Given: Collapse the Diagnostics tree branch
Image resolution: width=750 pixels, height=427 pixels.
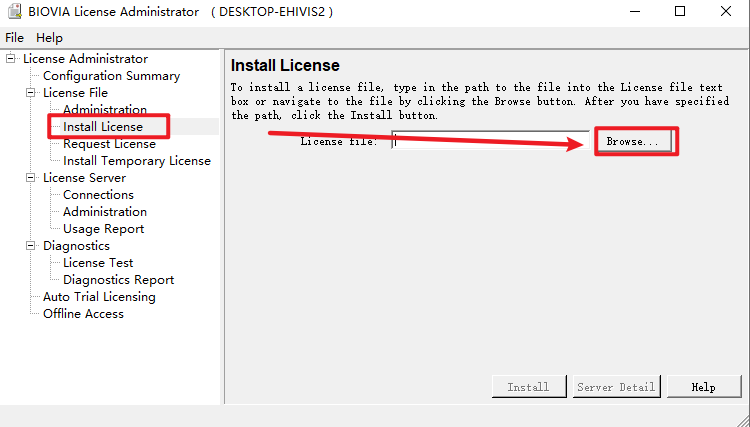Looking at the screenshot, I should 31,246.
